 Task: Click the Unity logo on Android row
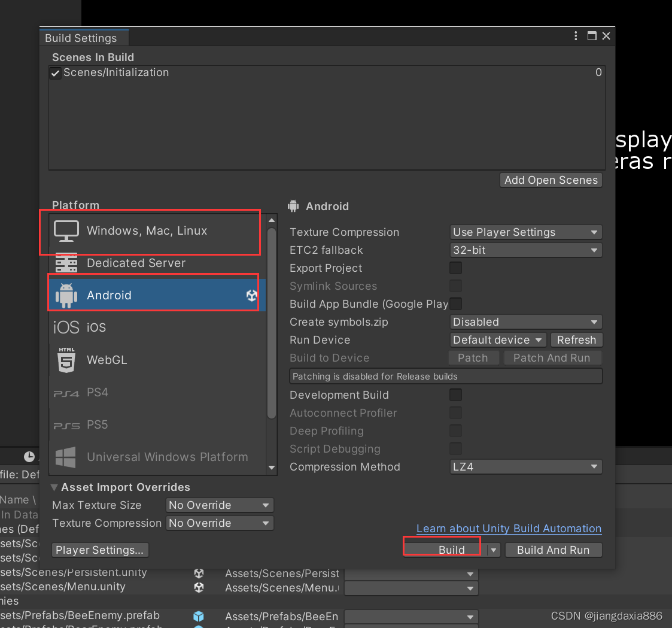pyautogui.click(x=251, y=295)
